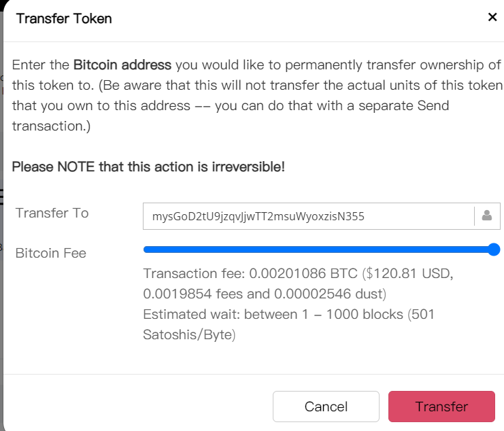Select the bold "Bitcoin address" text
Screen dimensions: 504x431
click(x=122, y=65)
